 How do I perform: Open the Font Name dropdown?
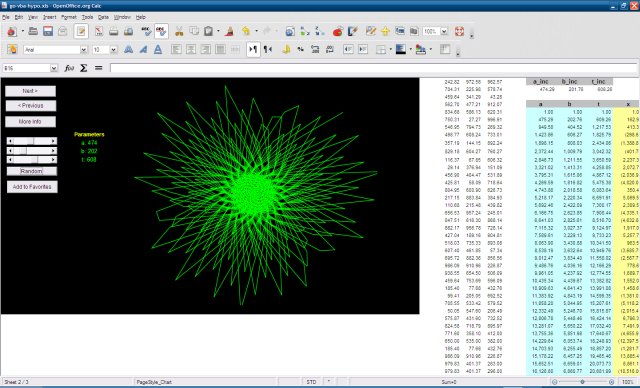click(84, 50)
